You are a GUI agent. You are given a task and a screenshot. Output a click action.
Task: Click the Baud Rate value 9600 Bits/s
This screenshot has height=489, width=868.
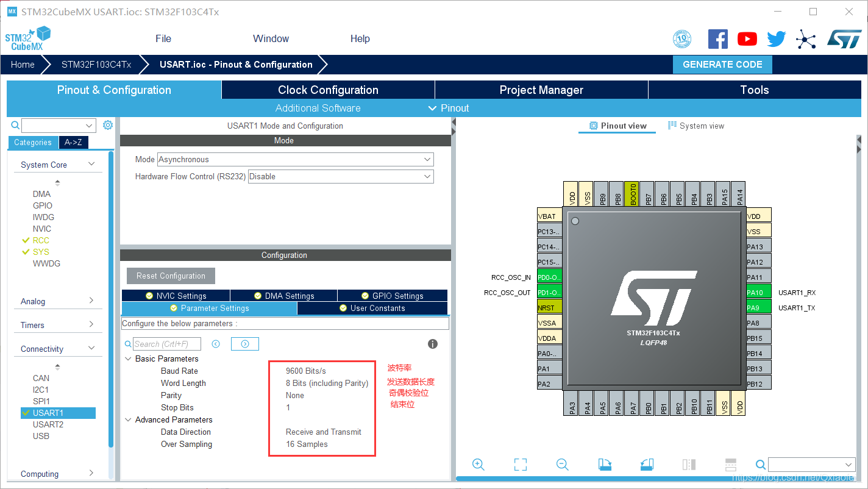tap(306, 371)
